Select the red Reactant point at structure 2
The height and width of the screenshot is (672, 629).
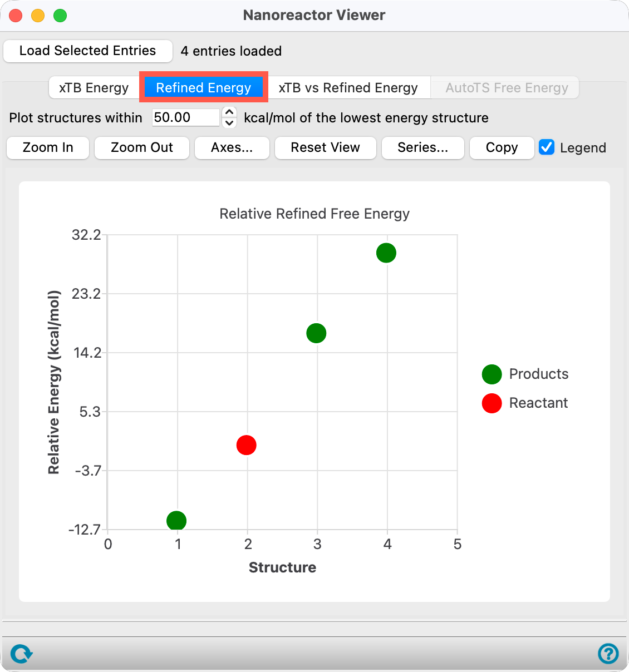pos(246,445)
